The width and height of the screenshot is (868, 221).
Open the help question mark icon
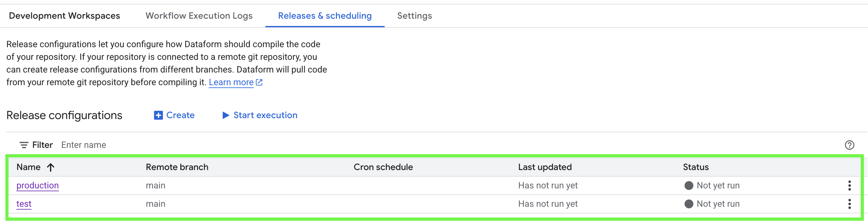pyautogui.click(x=850, y=144)
